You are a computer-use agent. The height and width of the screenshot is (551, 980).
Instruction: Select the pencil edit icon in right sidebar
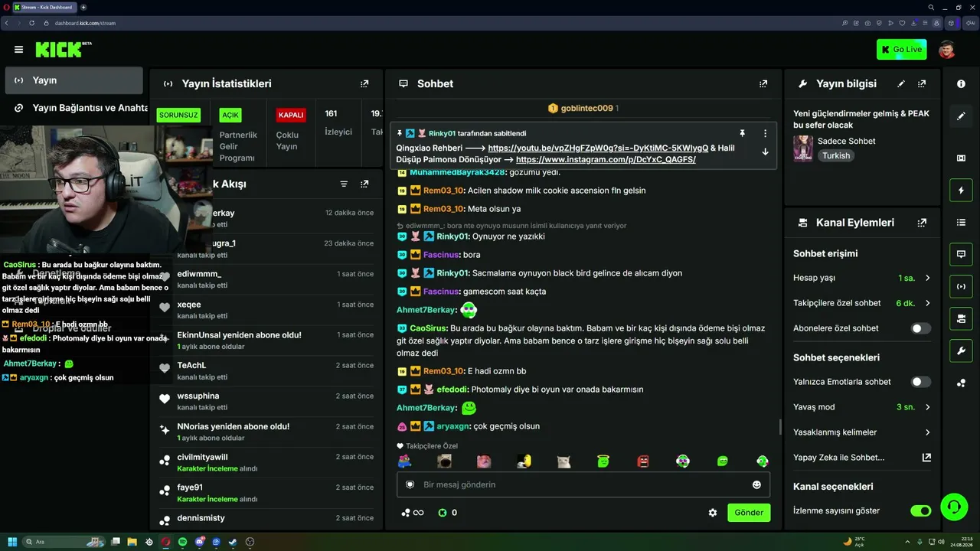961,116
